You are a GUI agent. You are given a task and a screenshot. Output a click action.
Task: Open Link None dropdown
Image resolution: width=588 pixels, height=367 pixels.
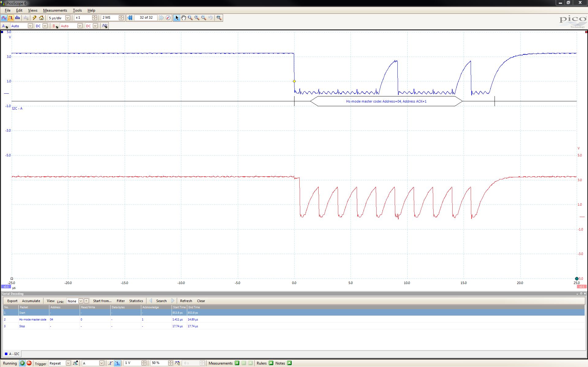pyautogui.click(x=81, y=301)
